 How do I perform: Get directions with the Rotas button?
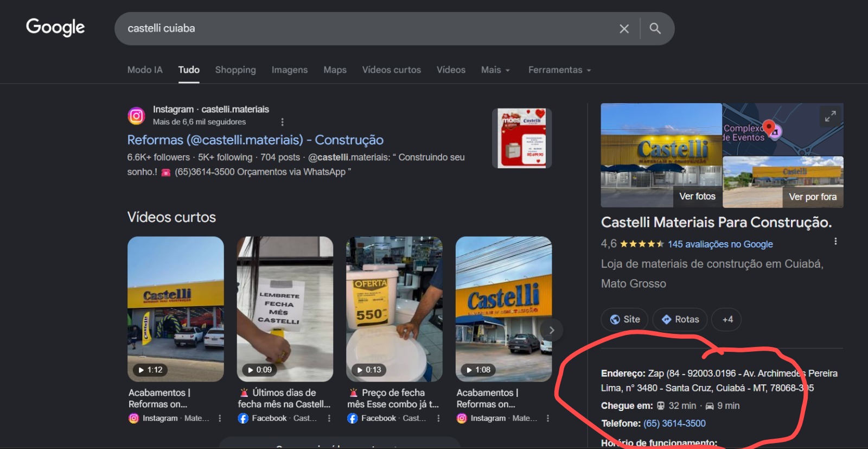click(x=680, y=319)
